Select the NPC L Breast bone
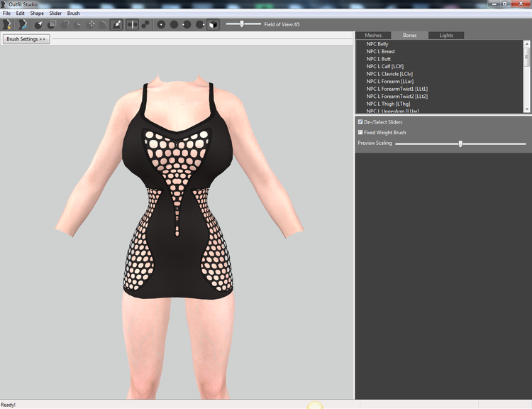The height and width of the screenshot is (409, 532). pos(380,51)
